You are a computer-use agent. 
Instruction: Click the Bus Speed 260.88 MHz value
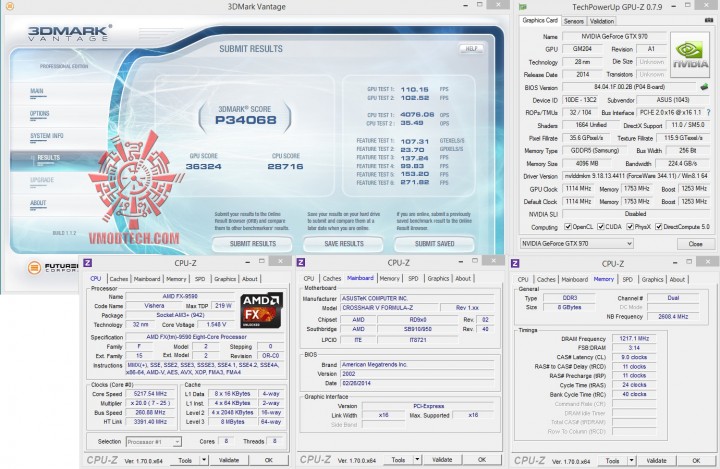(150, 412)
